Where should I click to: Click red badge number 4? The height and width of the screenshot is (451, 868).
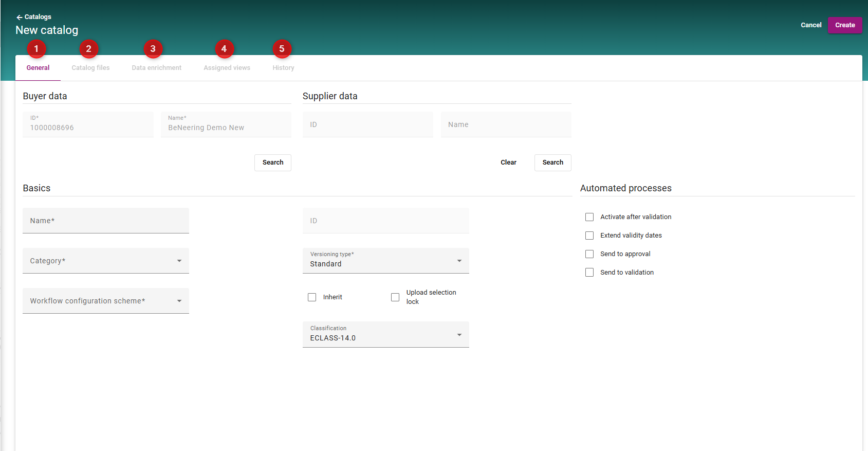[224, 49]
